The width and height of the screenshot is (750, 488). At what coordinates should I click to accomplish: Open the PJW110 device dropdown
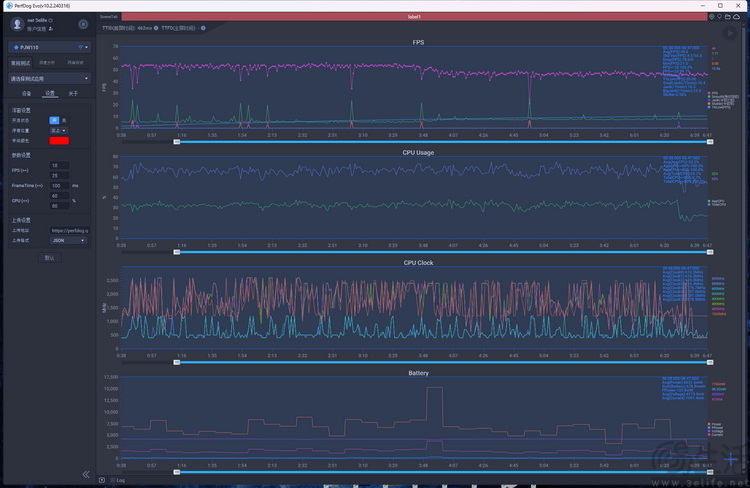pyautogui.click(x=49, y=47)
